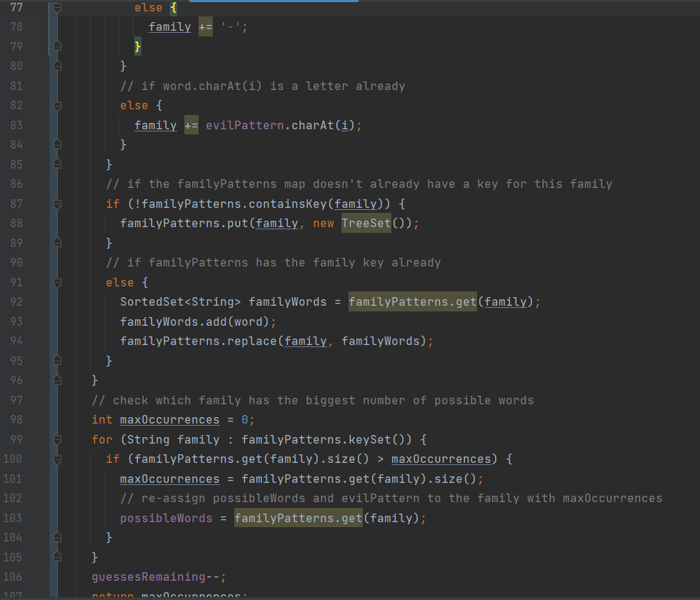The height and width of the screenshot is (600, 700).
Task: Fold the containsKey if block at line 87
Action: (58, 204)
